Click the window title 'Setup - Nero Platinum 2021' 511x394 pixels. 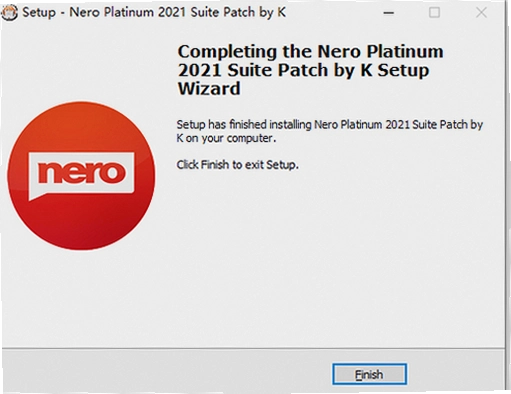154,12
